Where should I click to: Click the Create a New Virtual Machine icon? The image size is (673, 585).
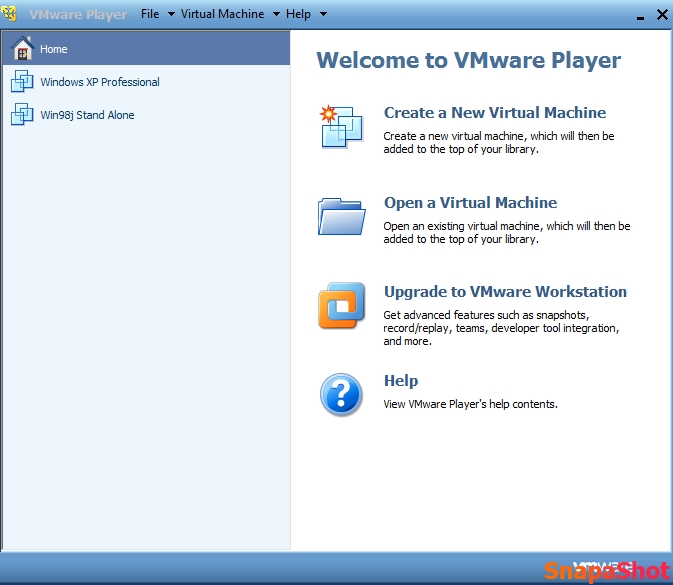point(341,126)
